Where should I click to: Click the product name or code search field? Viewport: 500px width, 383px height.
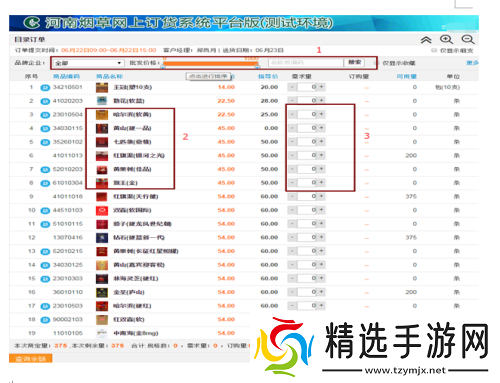(306, 63)
